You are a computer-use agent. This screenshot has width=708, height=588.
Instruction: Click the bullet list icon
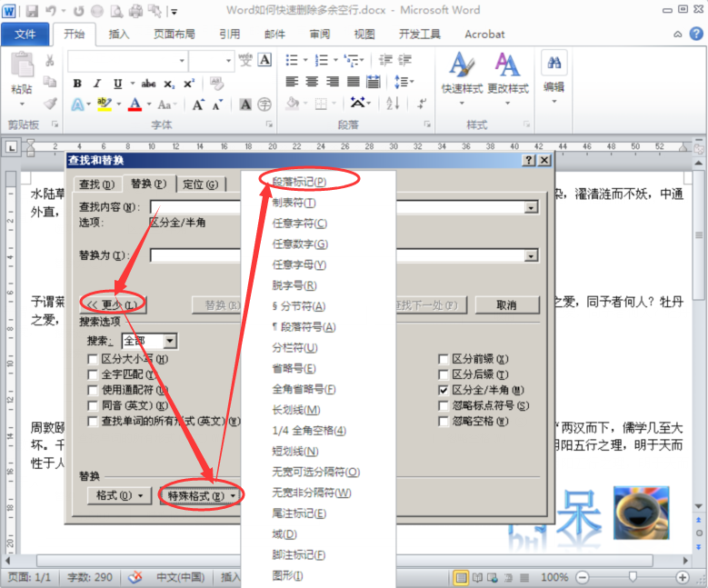click(292, 60)
